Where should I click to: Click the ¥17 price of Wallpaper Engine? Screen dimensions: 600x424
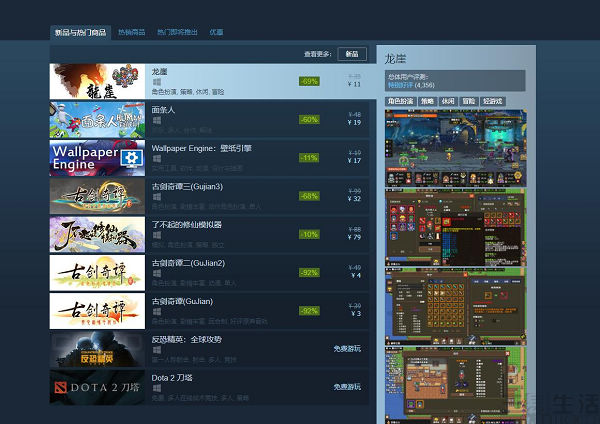[x=354, y=161]
